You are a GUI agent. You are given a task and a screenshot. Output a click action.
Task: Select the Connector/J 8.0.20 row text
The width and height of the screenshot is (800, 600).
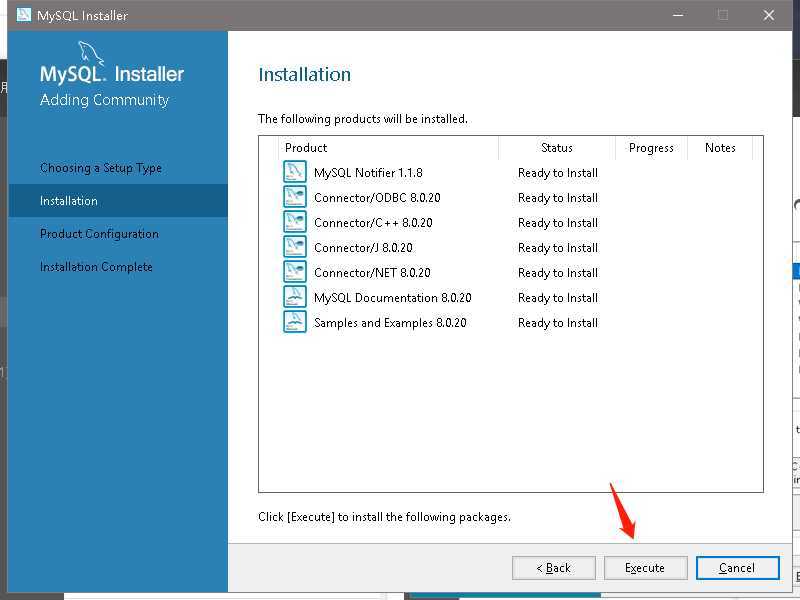[x=363, y=248]
